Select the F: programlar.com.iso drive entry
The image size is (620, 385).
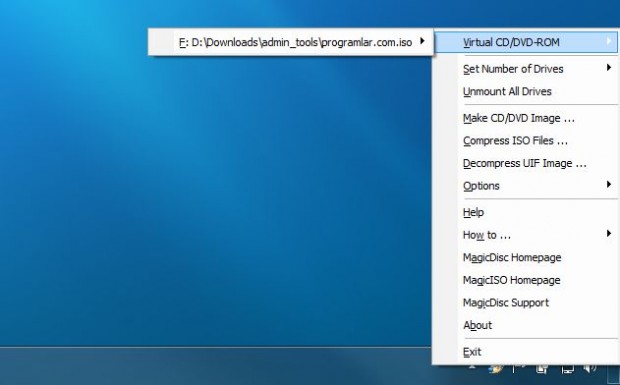coord(291,42)
